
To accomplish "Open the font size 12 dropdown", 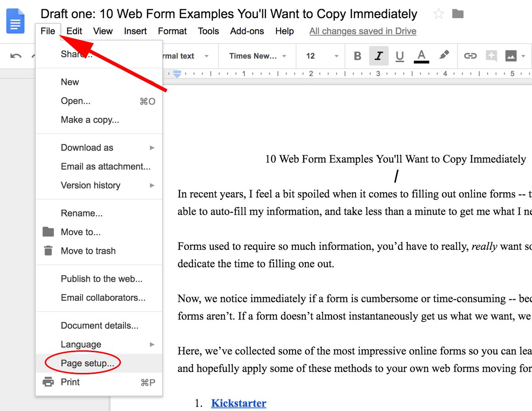I will point(322,56).
